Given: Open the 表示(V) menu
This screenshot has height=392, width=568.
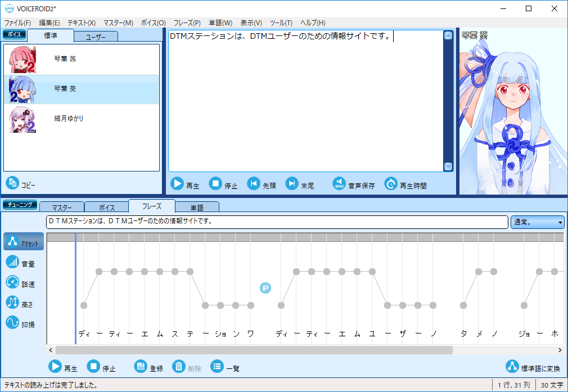Looking at the screenshot, I should [x=251, y=23].
